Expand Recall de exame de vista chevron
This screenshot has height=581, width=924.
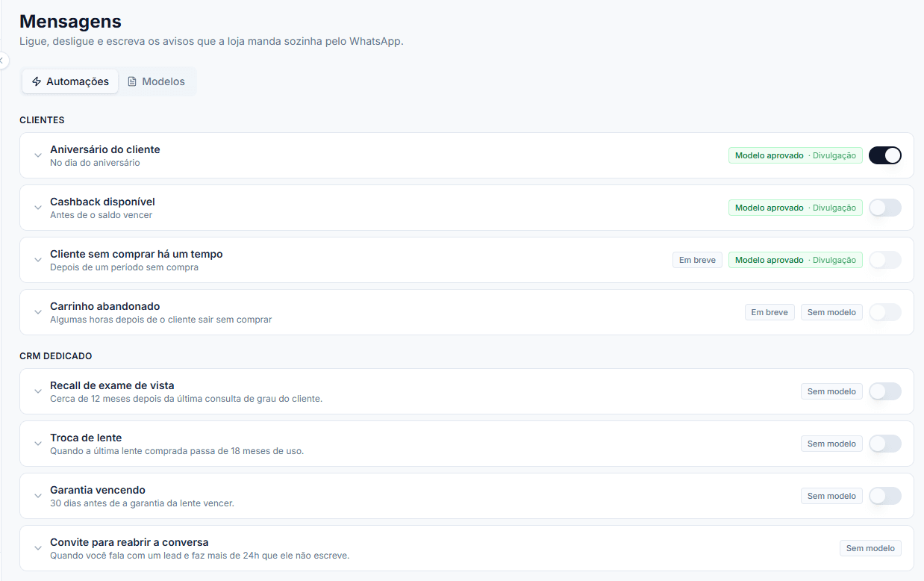[x=38, y=391]
